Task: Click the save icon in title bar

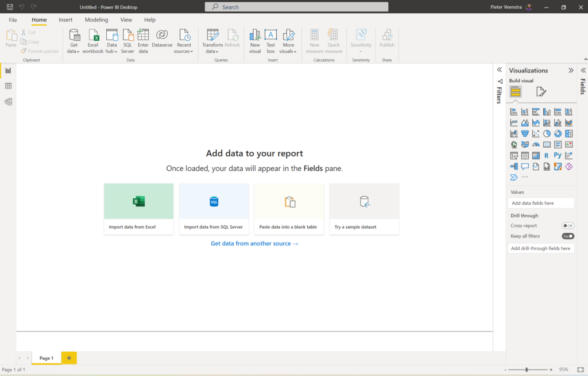Action: tap(10, 7)
